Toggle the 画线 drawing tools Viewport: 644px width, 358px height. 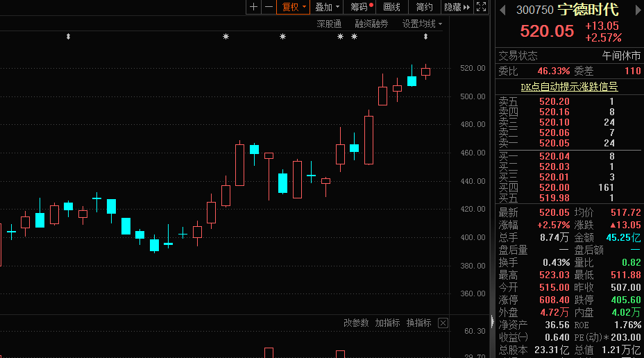tap(392, 7)
